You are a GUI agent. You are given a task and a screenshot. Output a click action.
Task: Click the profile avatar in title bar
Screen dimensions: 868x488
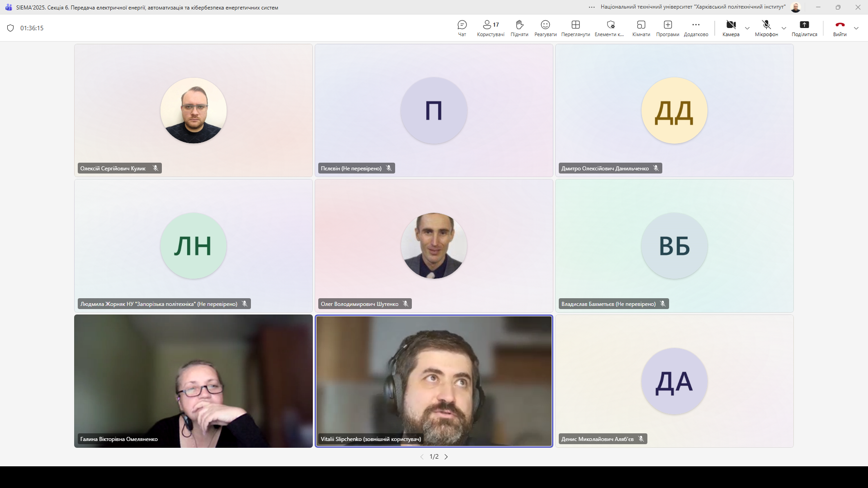796,7
